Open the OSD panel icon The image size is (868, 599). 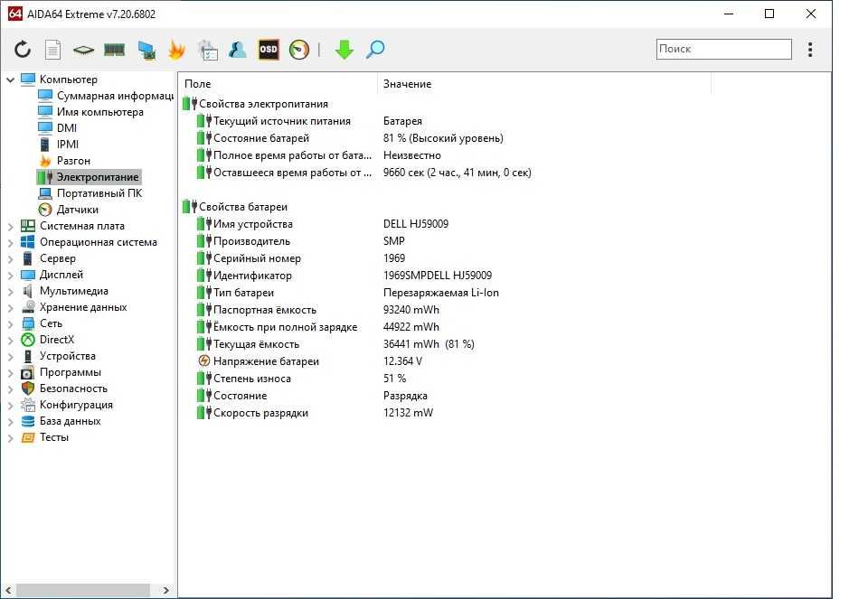coord(269,50)
